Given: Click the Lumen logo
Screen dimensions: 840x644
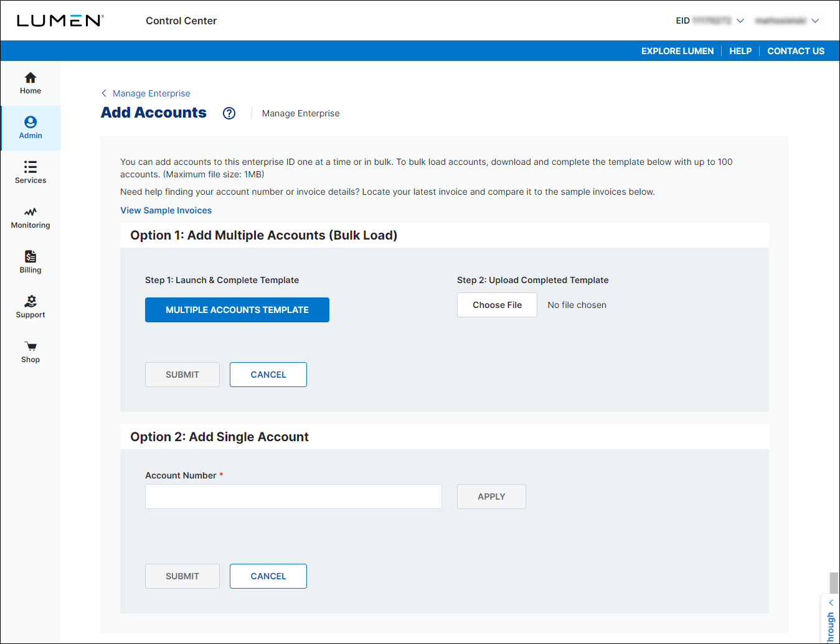Looking at the screenshot, I should pyautogui.click(x=60, y=21).
